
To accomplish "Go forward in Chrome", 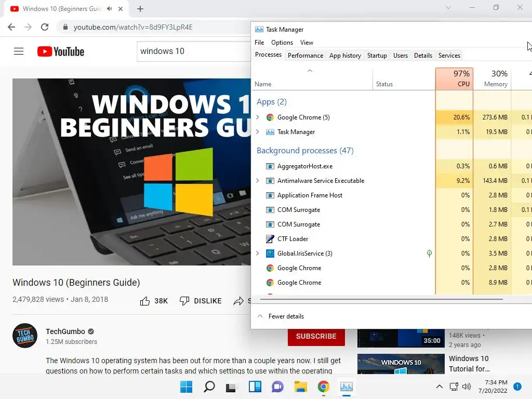I will [28, 27].
